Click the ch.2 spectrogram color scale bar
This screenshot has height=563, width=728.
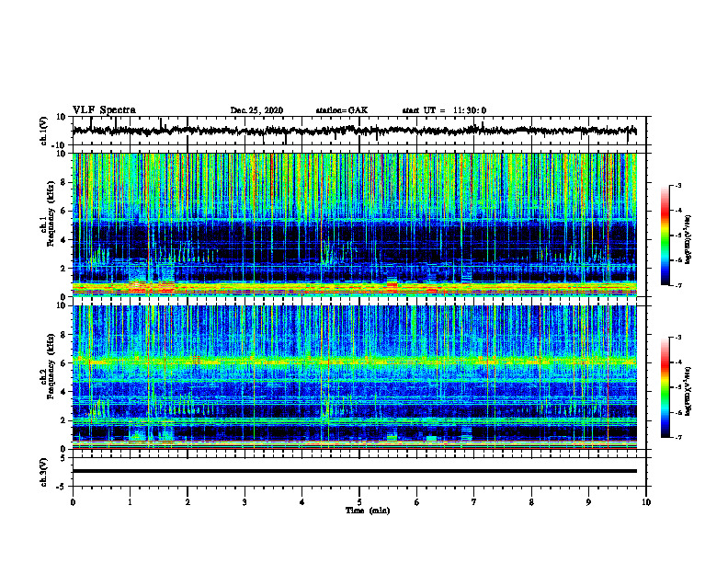pos(665,387)
